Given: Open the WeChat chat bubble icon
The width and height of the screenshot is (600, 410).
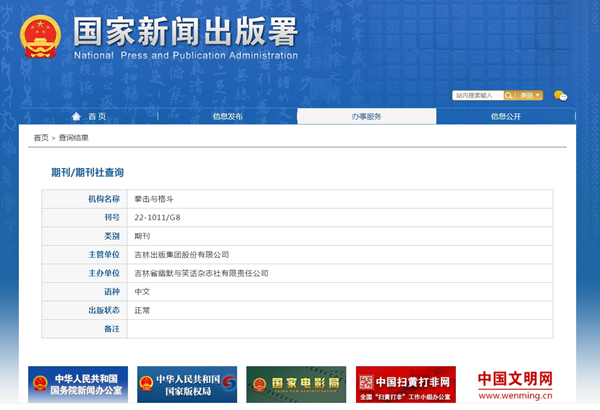Looking at the screenshot, I should [x=560, y=96].
